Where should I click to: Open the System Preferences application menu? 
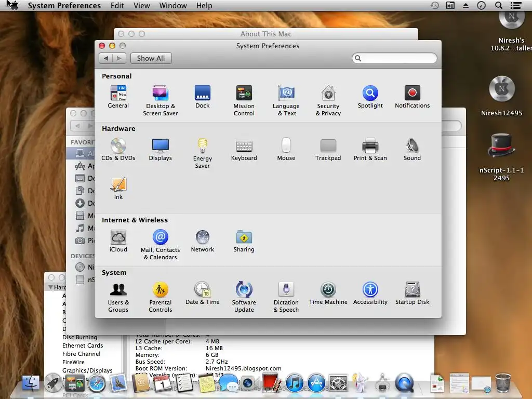(x=64, y=6)
